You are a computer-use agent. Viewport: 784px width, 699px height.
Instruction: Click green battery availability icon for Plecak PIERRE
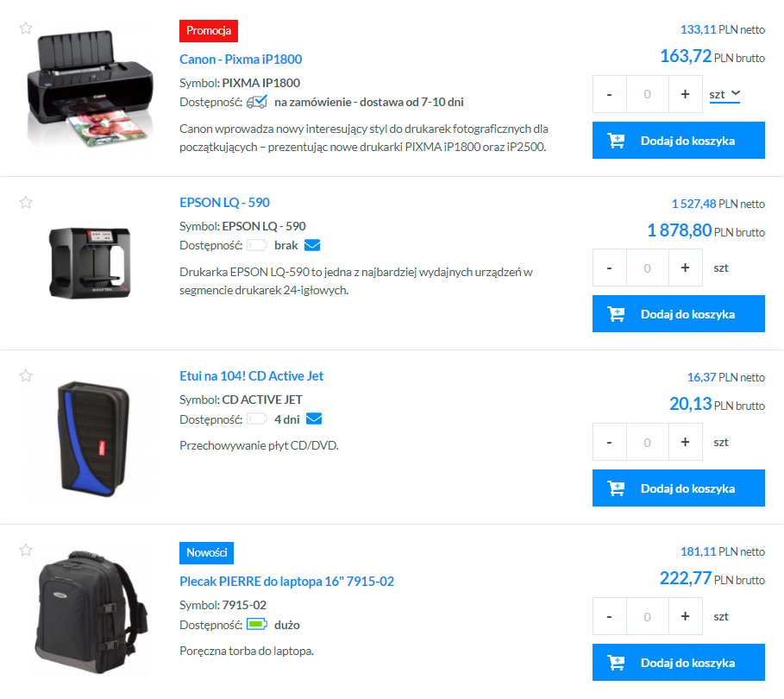click(257, 625)
